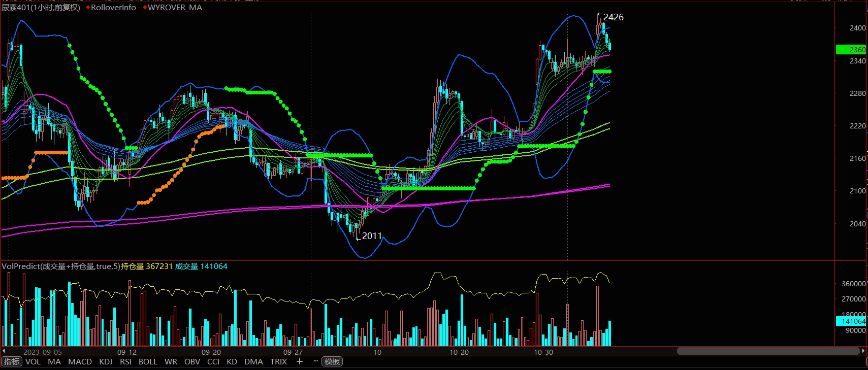The image size is (868, 370).
Task: Open the 尿素401 chart period title
Action: pos(41,8)
